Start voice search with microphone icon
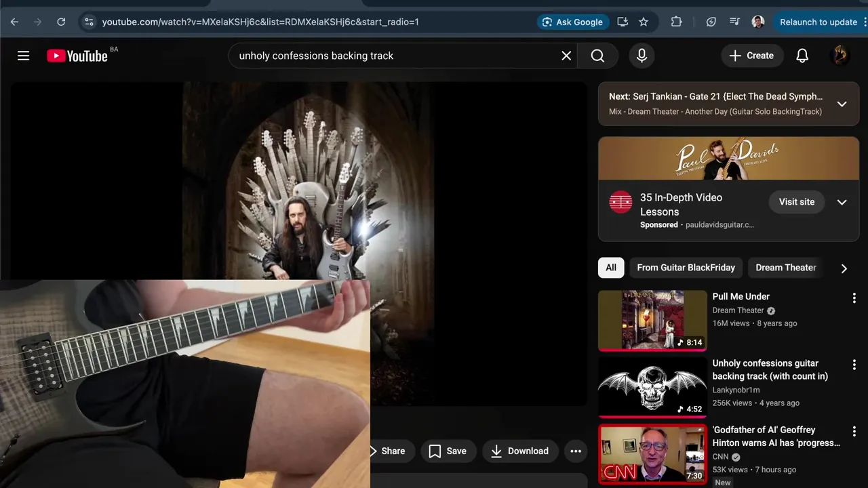868x488 pixels. point(642,56)
